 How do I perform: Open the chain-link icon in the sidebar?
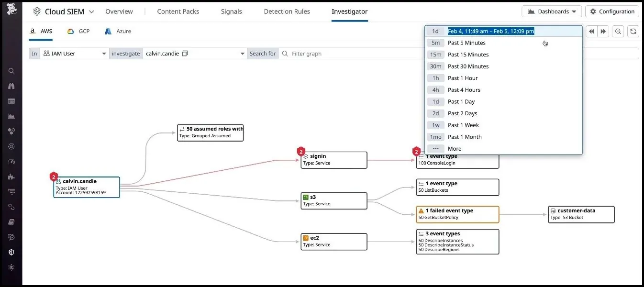[x=11, y=207]
